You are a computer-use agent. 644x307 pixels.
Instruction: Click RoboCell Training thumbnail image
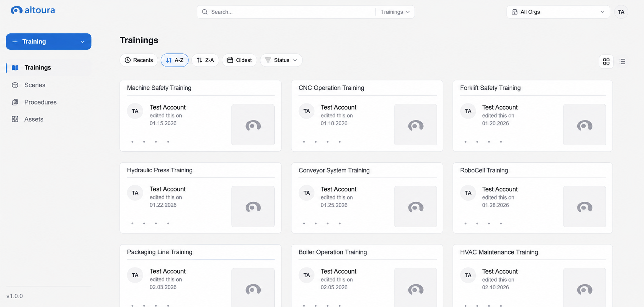584,206
